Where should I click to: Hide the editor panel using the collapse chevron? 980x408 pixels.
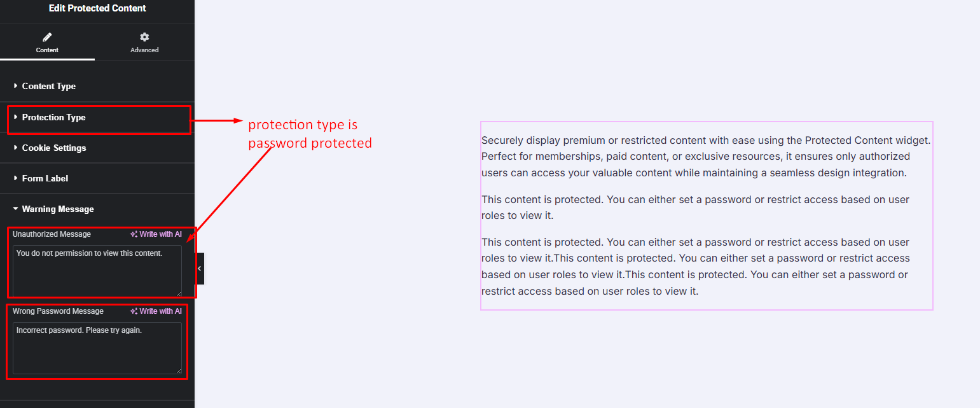199,269
